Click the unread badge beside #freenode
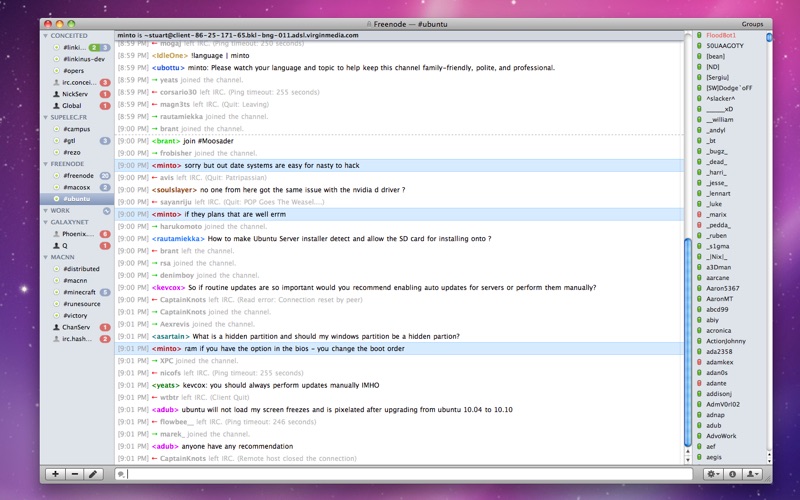 tap(105, 176)
